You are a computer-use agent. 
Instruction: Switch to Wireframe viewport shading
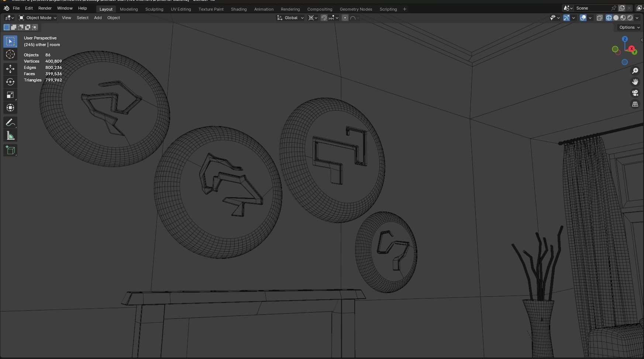point(609,18)
